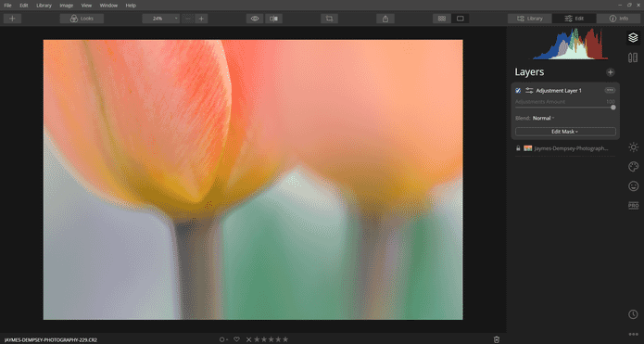Open the Edit Mask dropdown
Viewport: 644px width, 344px height.
(x=565, y=132)
